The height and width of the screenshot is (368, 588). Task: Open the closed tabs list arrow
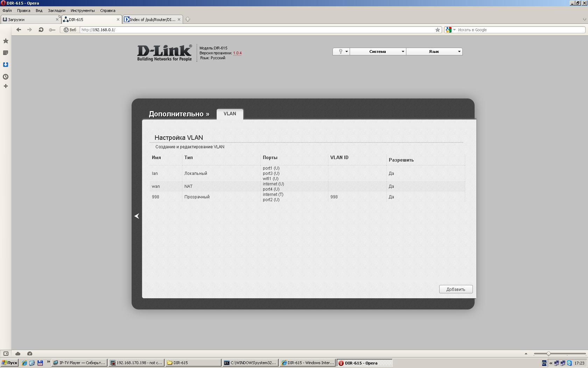(x=584, y=19)
